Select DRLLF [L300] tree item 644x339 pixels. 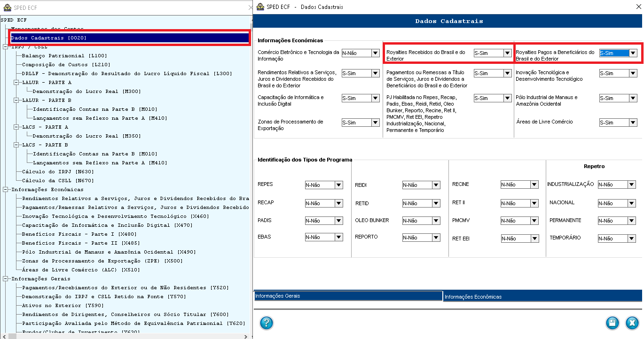coord(127,73)
